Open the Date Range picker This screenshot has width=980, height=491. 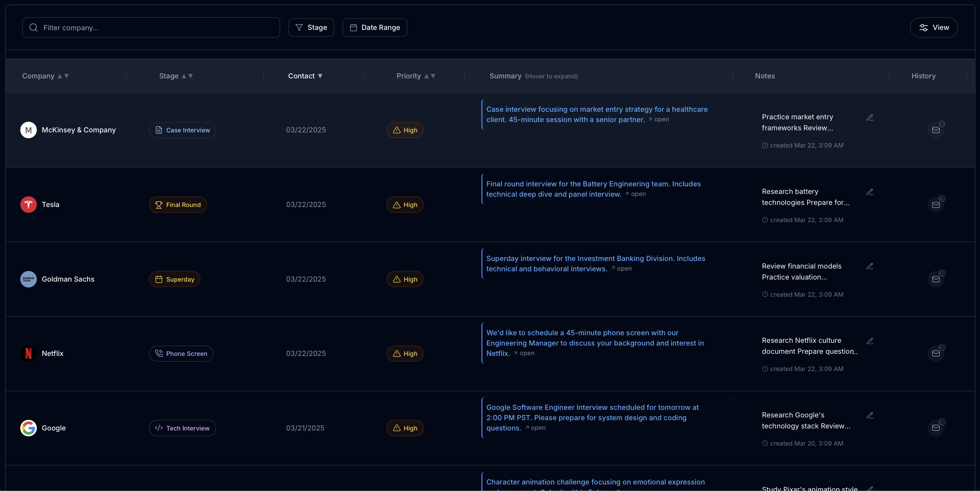[374, 28]
